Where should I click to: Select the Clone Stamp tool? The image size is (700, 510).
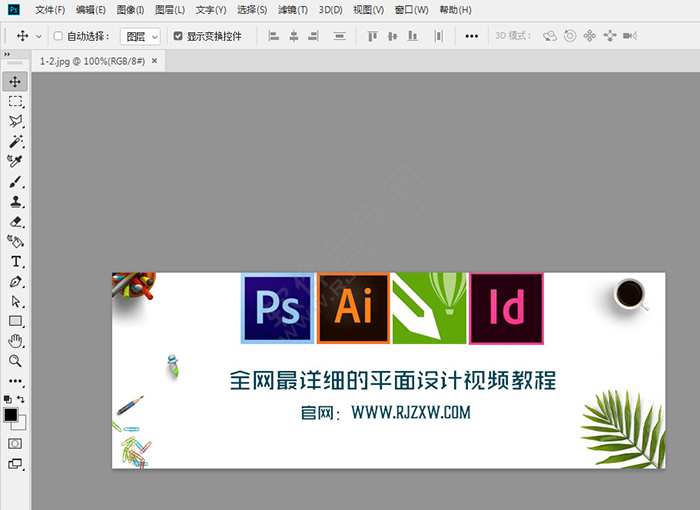click(15, 202)
